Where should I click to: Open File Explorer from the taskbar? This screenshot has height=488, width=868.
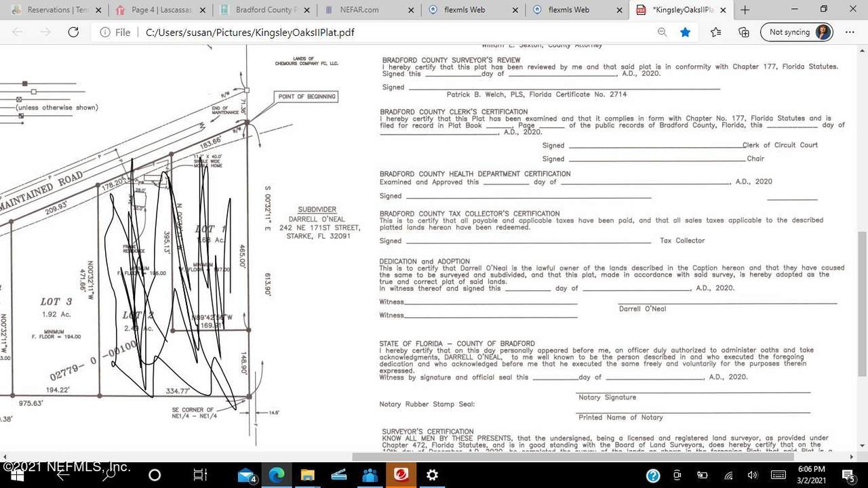pos(307,474)
